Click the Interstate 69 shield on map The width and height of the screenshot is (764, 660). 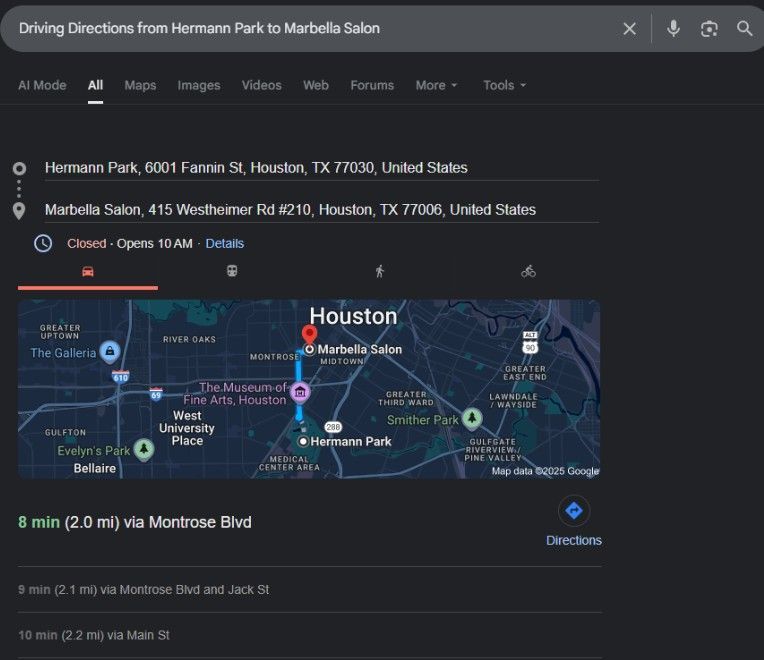[x=156, y=394]
